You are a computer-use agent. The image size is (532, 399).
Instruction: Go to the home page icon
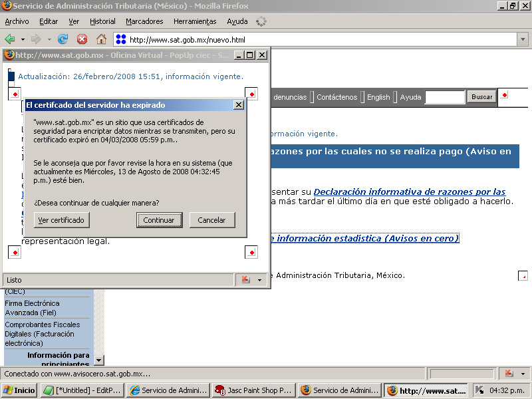[101, 39]
